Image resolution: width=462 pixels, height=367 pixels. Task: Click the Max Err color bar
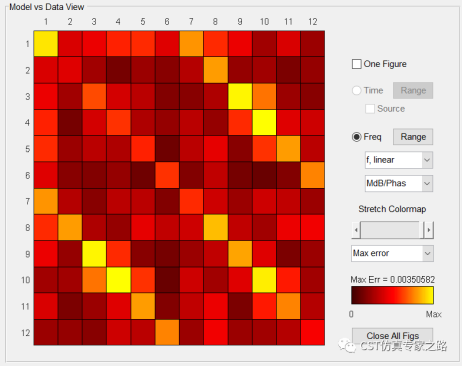pos(392,295)
